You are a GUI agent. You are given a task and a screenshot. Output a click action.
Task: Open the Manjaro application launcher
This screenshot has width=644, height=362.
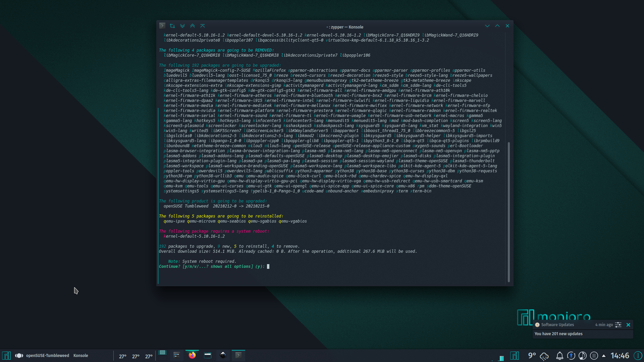pos(6,356)
